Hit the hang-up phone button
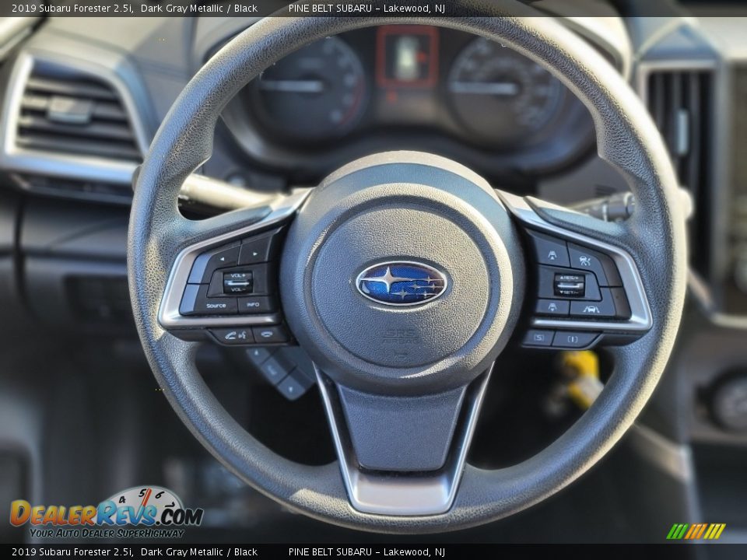 [268, 334]
